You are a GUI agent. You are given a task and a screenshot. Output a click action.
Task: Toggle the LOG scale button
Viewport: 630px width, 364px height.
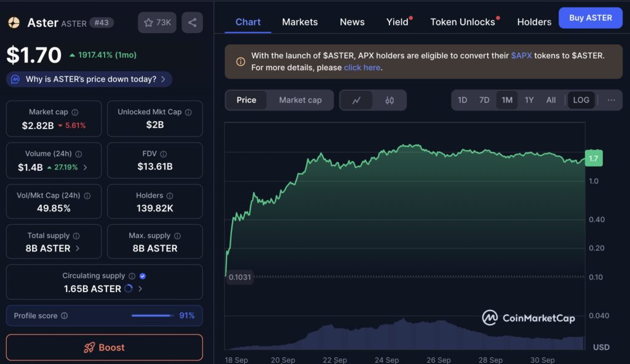coord(581,100)
